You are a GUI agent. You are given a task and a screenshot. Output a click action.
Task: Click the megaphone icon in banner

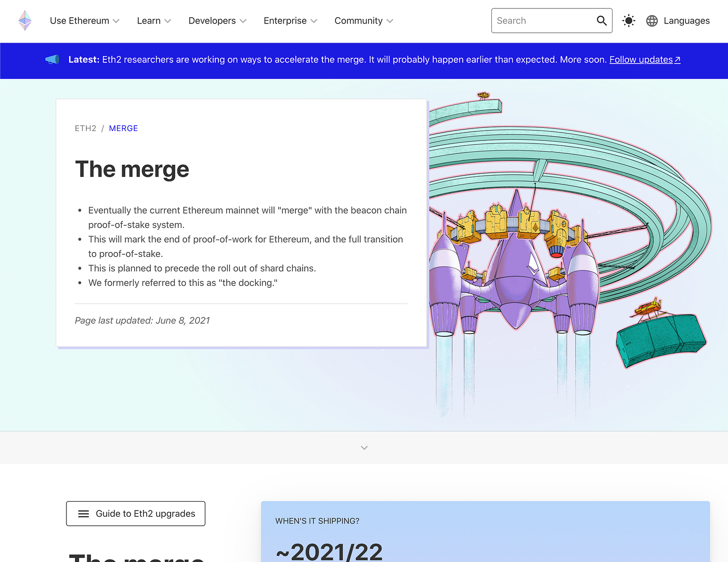click(x=53, y=60)
